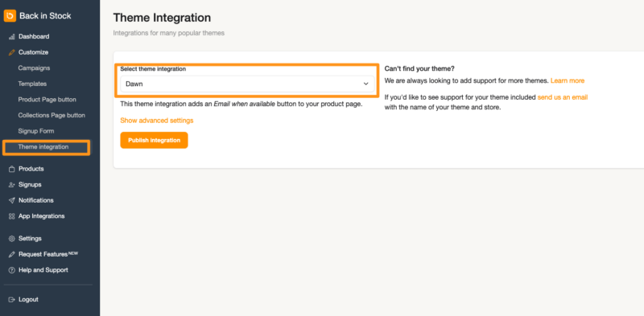Click the Back in Stock logo icon
Screen dimensions: 644x316
[x=10, y=15]
